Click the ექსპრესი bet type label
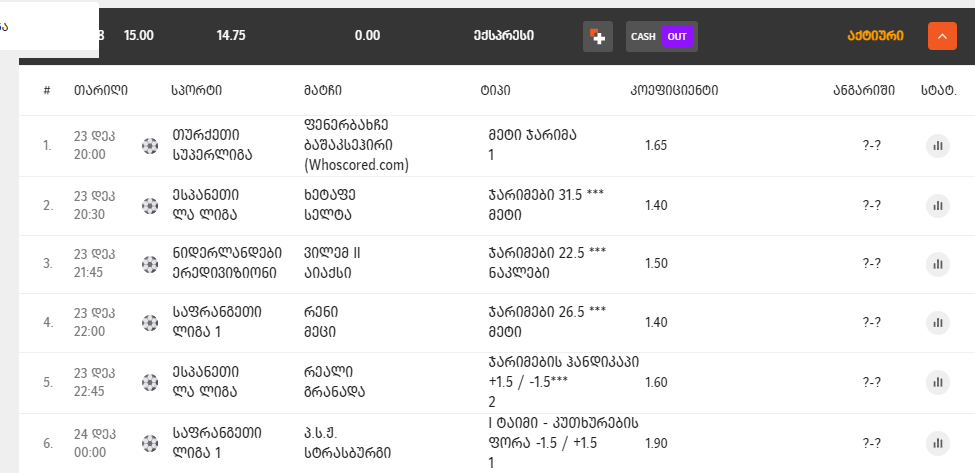This screenshot has width=975, height=473. (504, 36)
